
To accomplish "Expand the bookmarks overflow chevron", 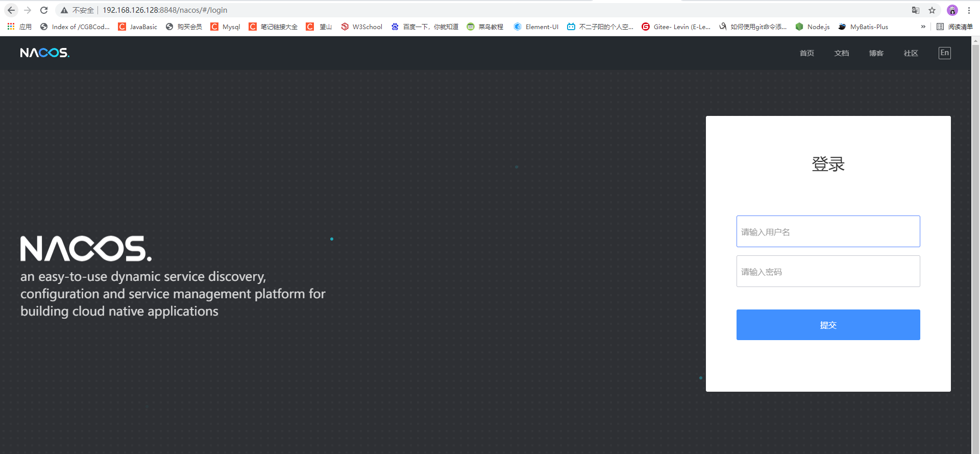I will point(923,27).
